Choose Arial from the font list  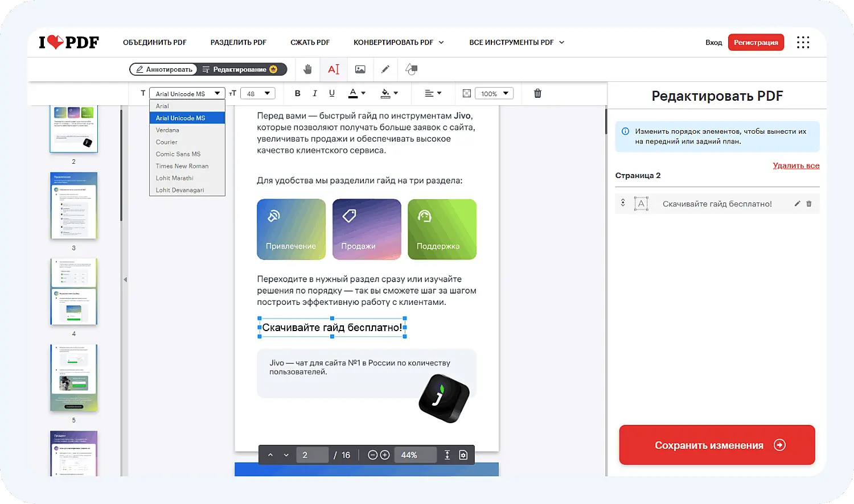tap(187, 106)
